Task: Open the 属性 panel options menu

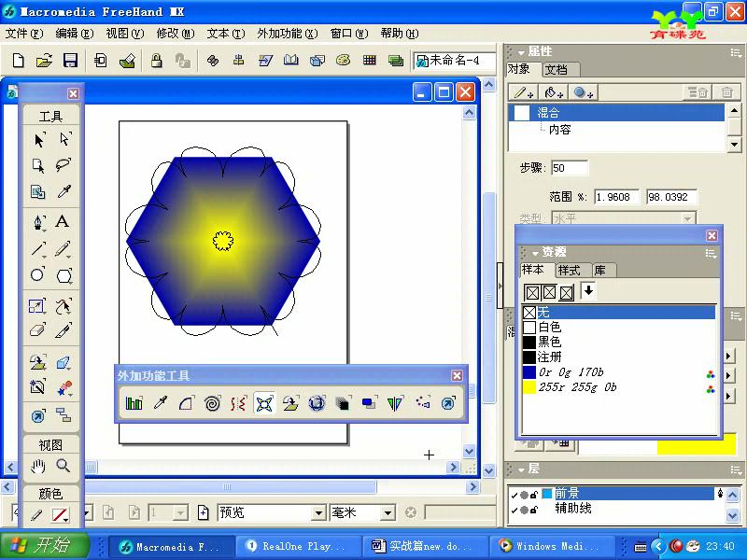Action: (x=736, y=52)
